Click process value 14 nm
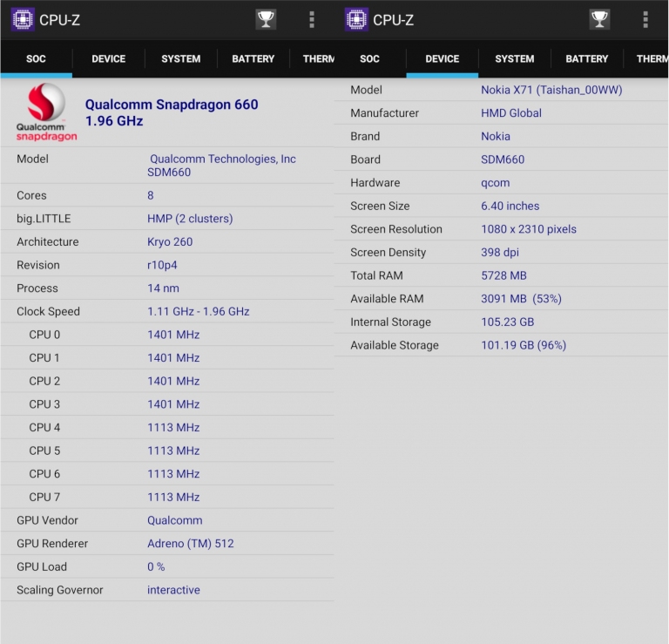 (163, 288)
